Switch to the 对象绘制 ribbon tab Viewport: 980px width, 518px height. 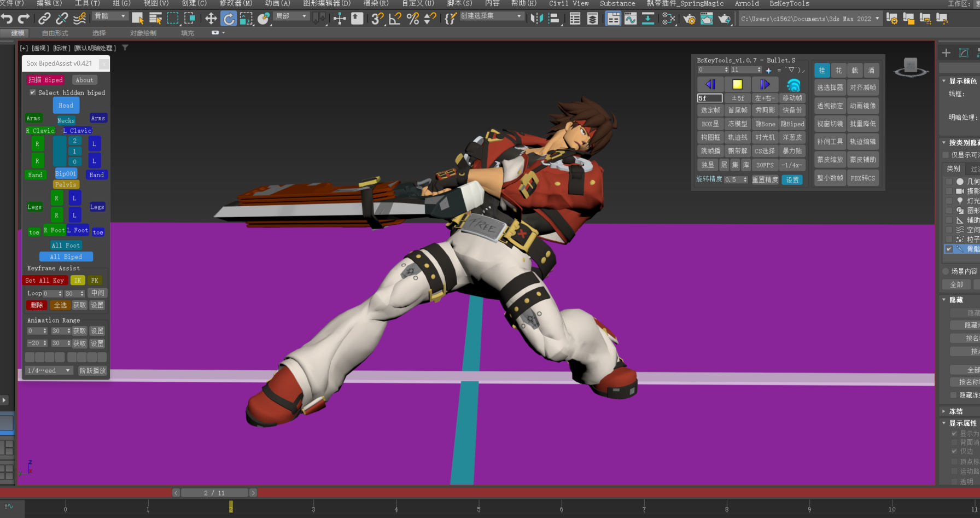[143, 33]
